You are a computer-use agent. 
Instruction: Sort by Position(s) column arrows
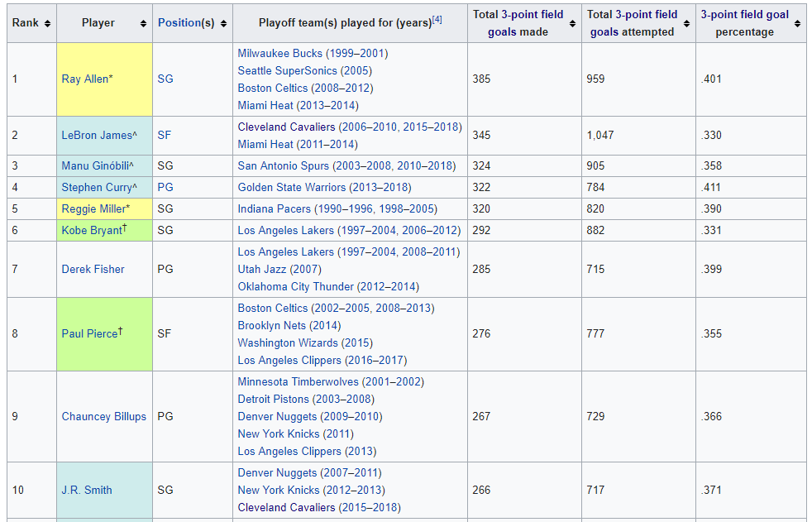(x=224, y=23)
